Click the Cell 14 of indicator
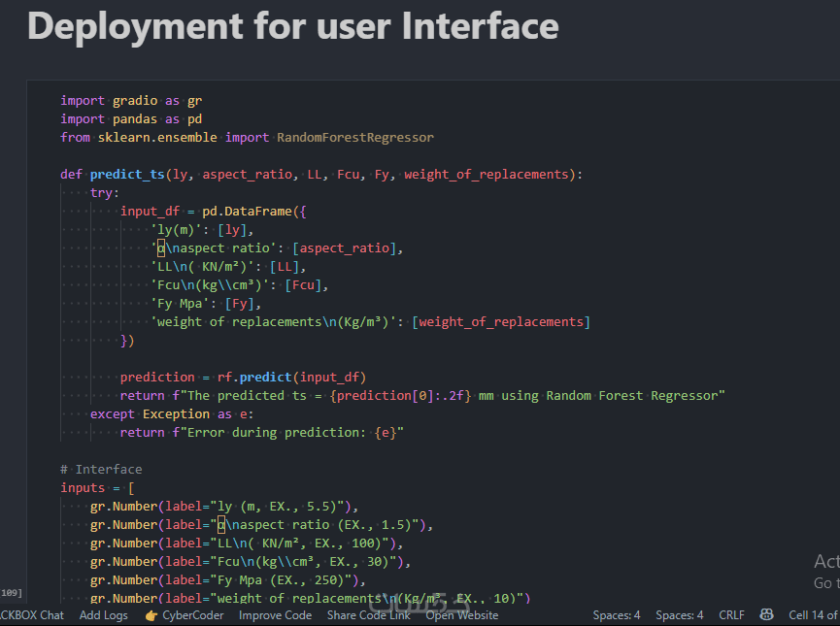This screenshot has height=626, width=840. click(813, 615)
